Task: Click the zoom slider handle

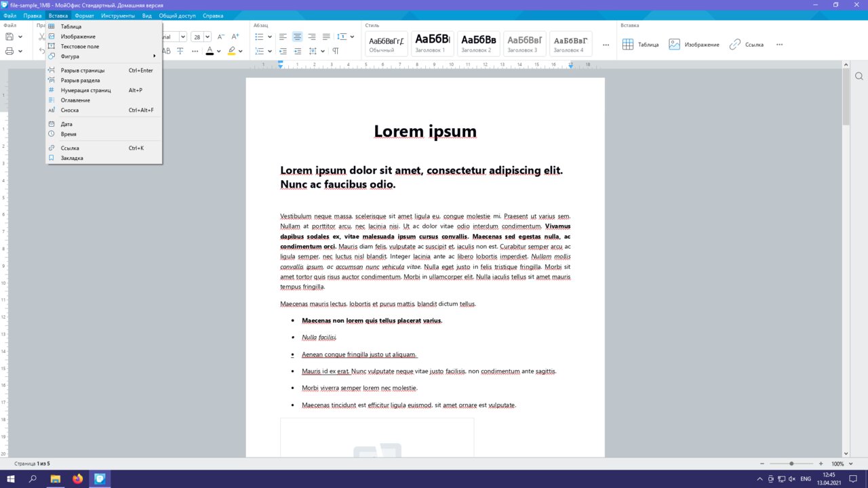Action: coord(791,464)
